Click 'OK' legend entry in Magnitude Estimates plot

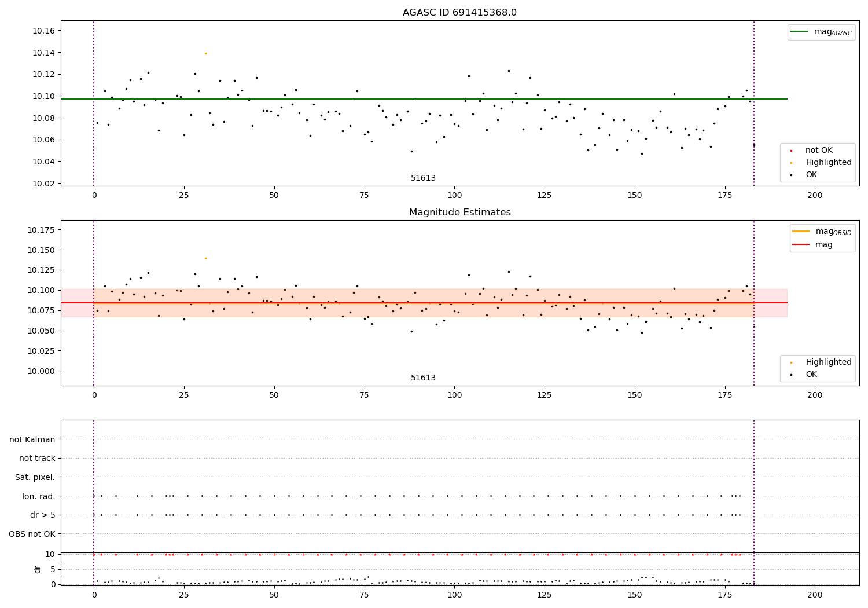(804, 375)
